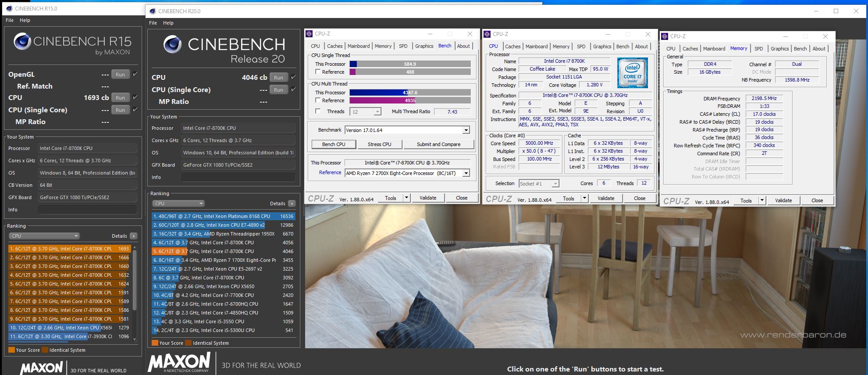Enable Multi Thread Reference checkbox
The image size is (868, 375).
tap(318, 100)
